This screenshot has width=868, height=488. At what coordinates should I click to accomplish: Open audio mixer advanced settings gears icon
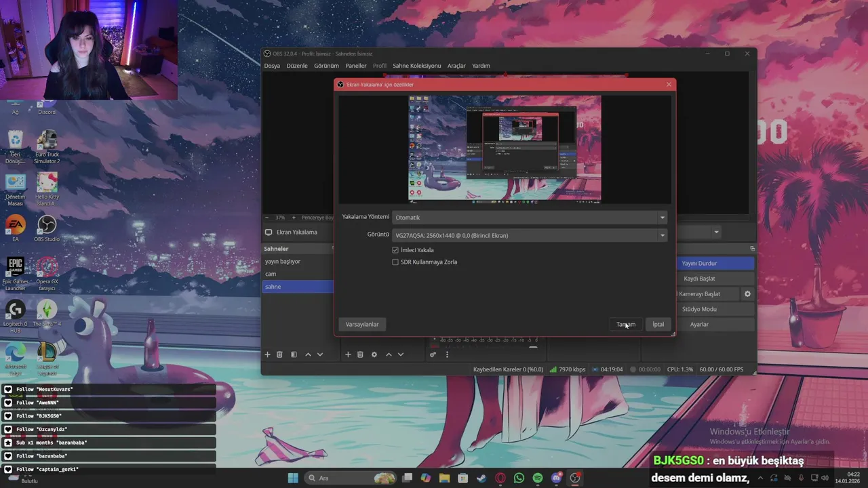click(433, 354)
